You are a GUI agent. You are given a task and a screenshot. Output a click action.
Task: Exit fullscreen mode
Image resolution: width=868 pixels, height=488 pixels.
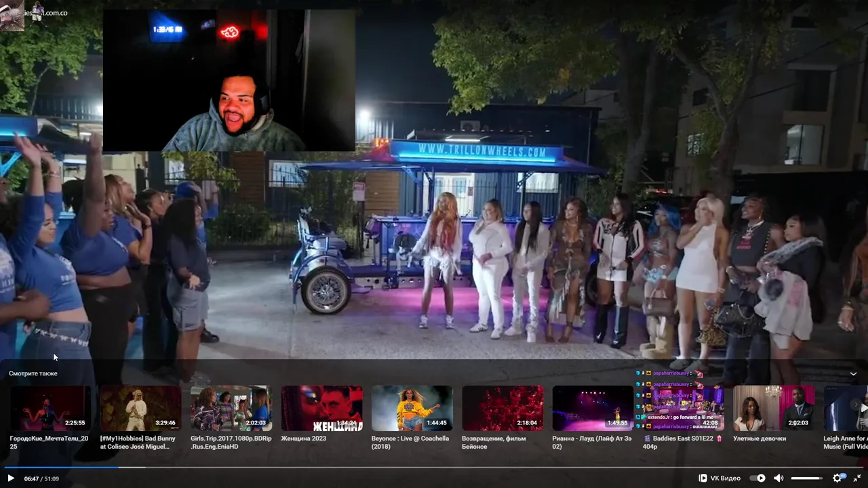857,479
